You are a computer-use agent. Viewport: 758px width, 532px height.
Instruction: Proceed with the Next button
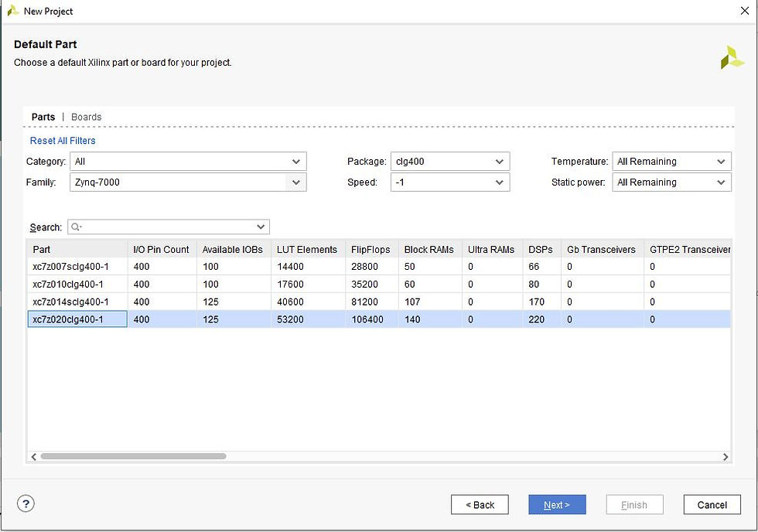tap(557, 505)
